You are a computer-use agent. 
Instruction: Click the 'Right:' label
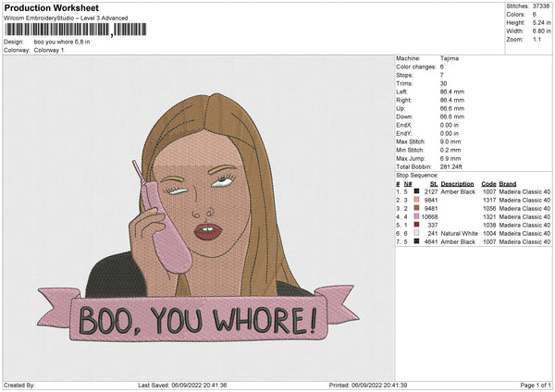click(404, 100)
